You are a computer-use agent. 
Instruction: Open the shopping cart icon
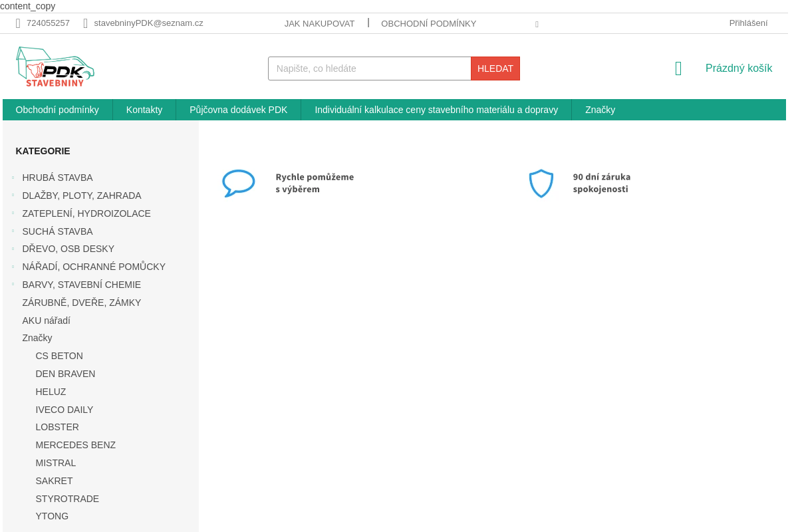tap(678, 68)
